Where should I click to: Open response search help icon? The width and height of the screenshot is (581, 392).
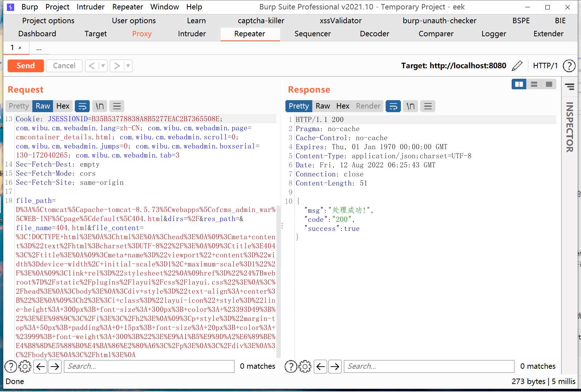click(291, 367)
